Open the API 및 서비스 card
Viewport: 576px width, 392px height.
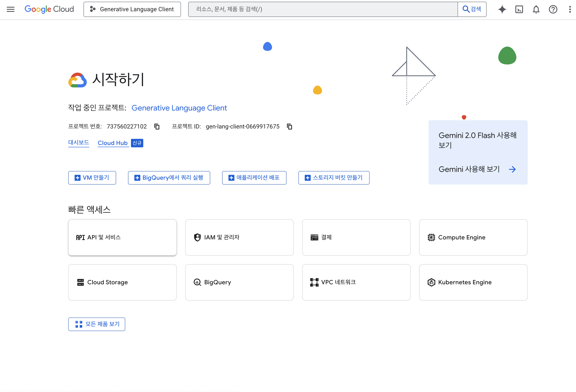(122, 237)
